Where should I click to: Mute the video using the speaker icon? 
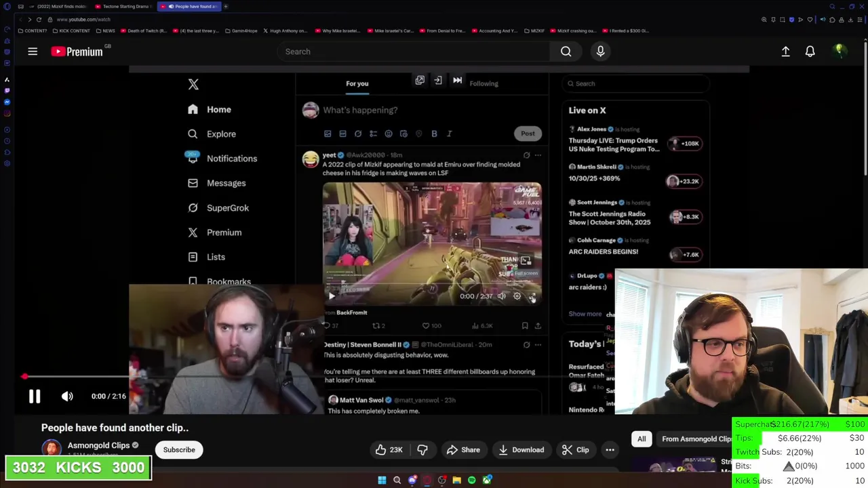coord(67,396)
